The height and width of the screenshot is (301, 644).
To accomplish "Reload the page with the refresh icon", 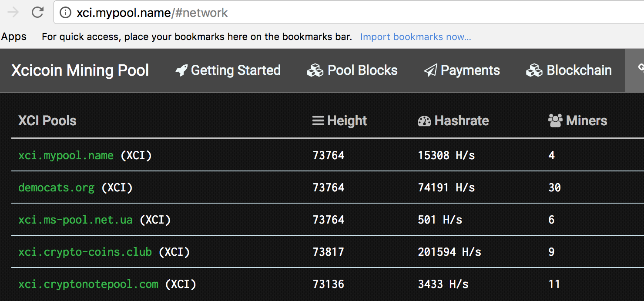I will [x=38, y=13].
